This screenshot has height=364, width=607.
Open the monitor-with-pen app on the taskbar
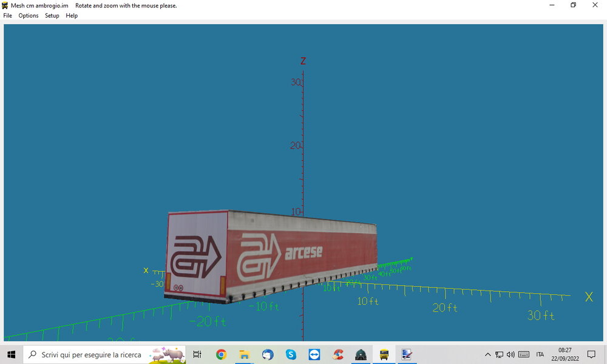(x=407, y=354)
